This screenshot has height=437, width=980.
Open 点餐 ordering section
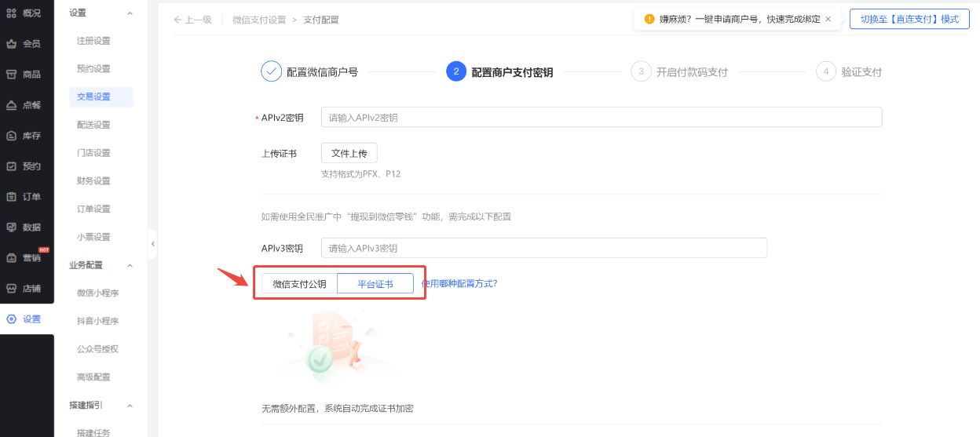[24, 104]
